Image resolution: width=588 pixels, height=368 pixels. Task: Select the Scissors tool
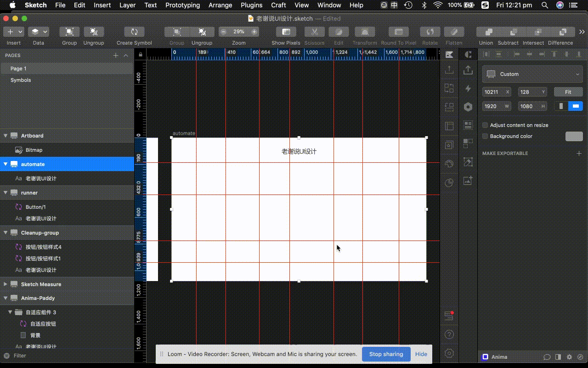(314, 32)
